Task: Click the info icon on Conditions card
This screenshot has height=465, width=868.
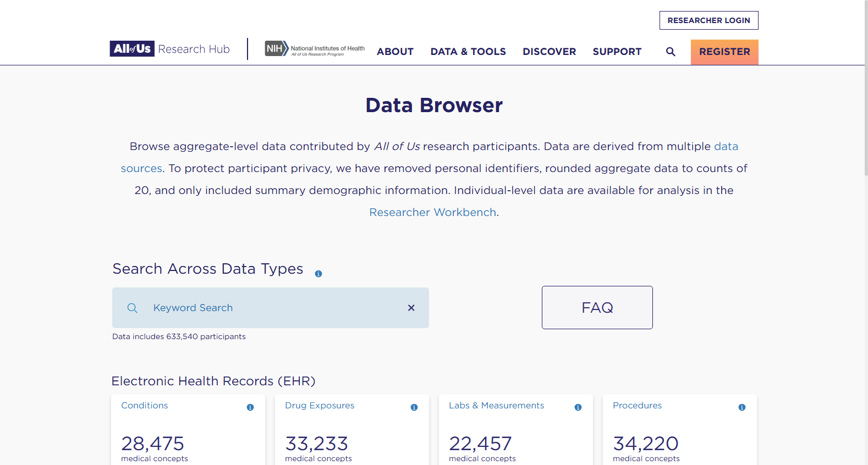Action: (x=250, y=407)
